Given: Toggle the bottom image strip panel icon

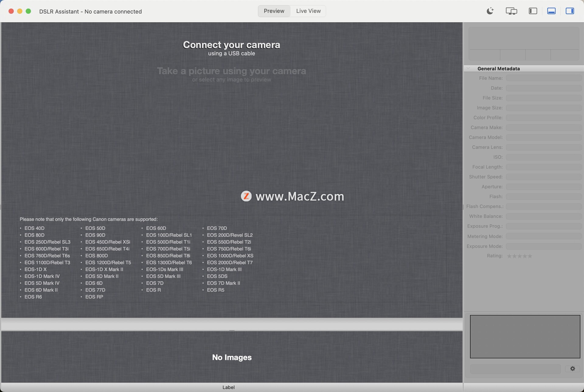Looking at the screenshot, I should pos(551,11).
